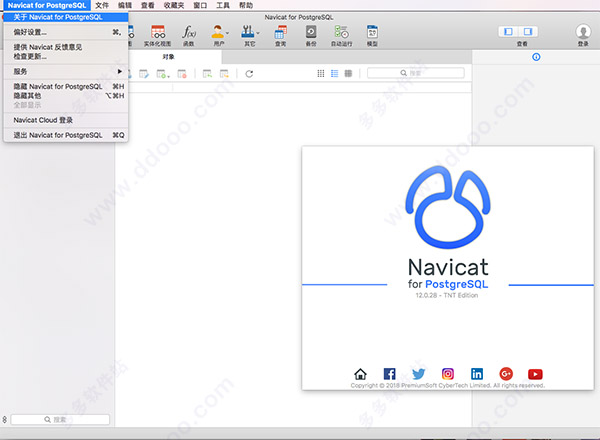Image resolution: width=600 pixels, height=440 pixels.
Task: Open the LinkedIn icon in About dialog
Action: (x=477, y=373)
